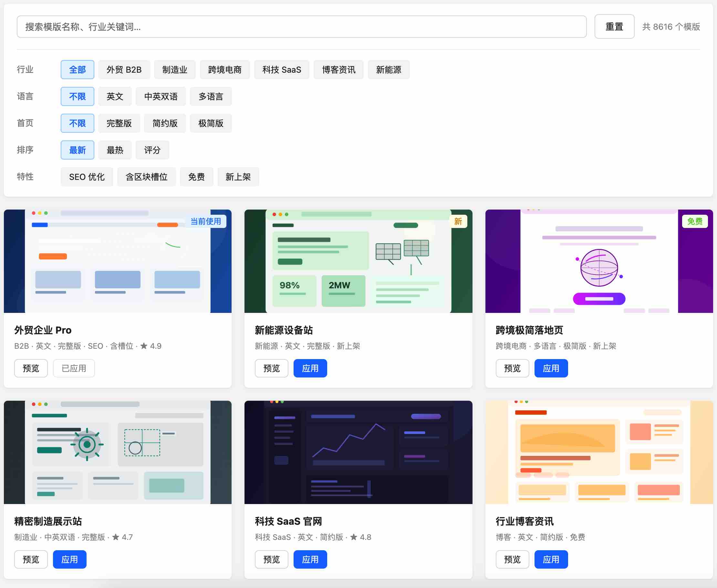
Task: Preview the 跨境极简落地页 template
Action: coord(512,368)
